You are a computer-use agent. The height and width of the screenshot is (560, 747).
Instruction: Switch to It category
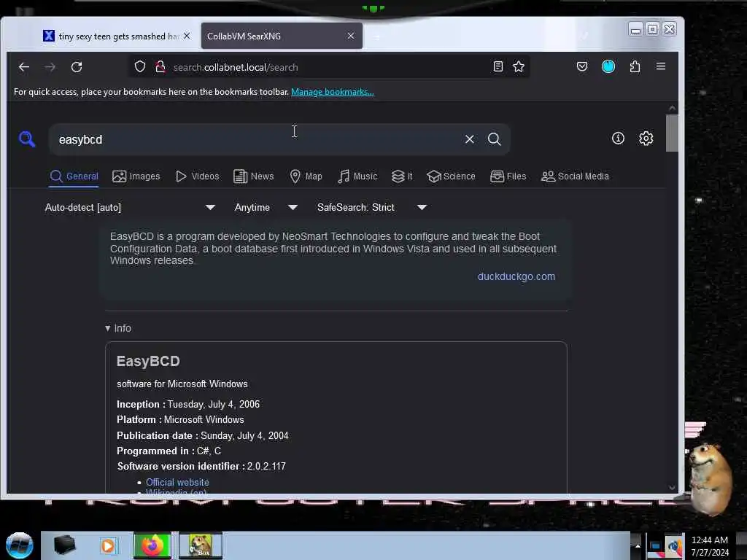pos(402,176)
